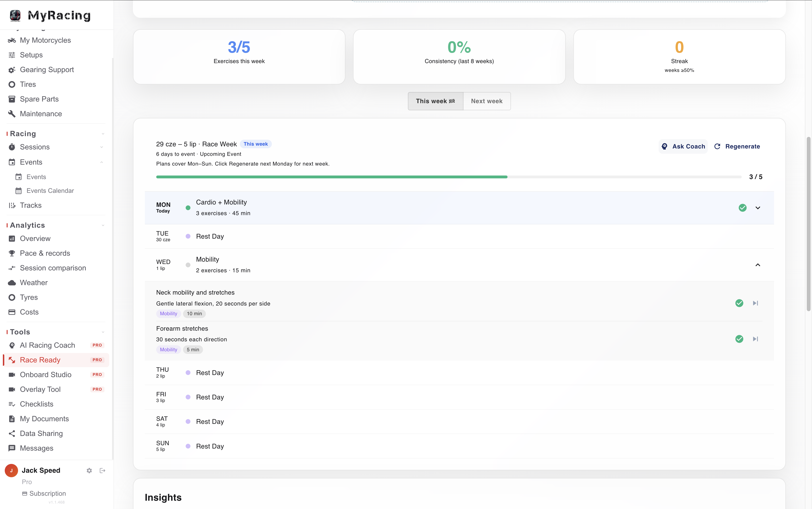Select the This week tab
The width and height of the screenshot is (812, 509).
(435, 101)
